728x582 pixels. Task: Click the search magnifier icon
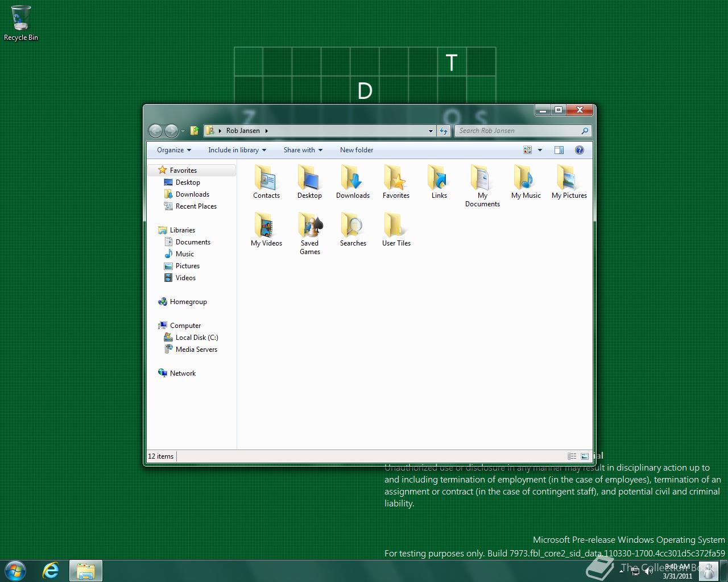click(x=584, y=131)
